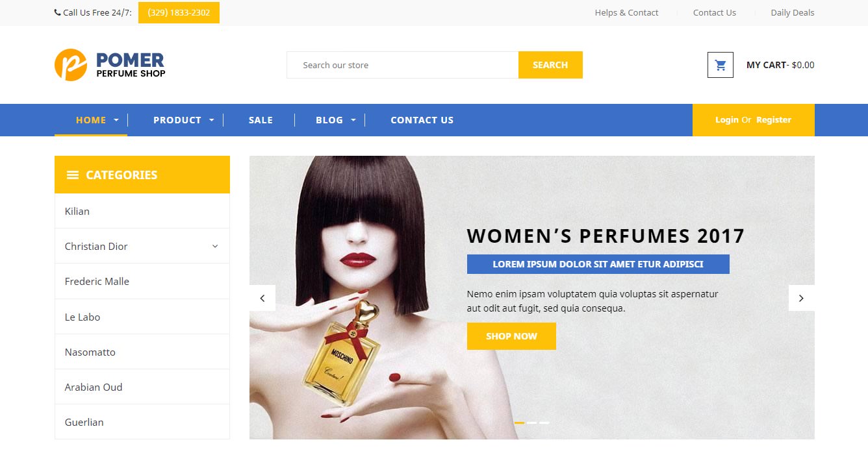Click the phone icon beside Call Us
Viewport: 868px width, 455px height.
[x=57, y=12]
